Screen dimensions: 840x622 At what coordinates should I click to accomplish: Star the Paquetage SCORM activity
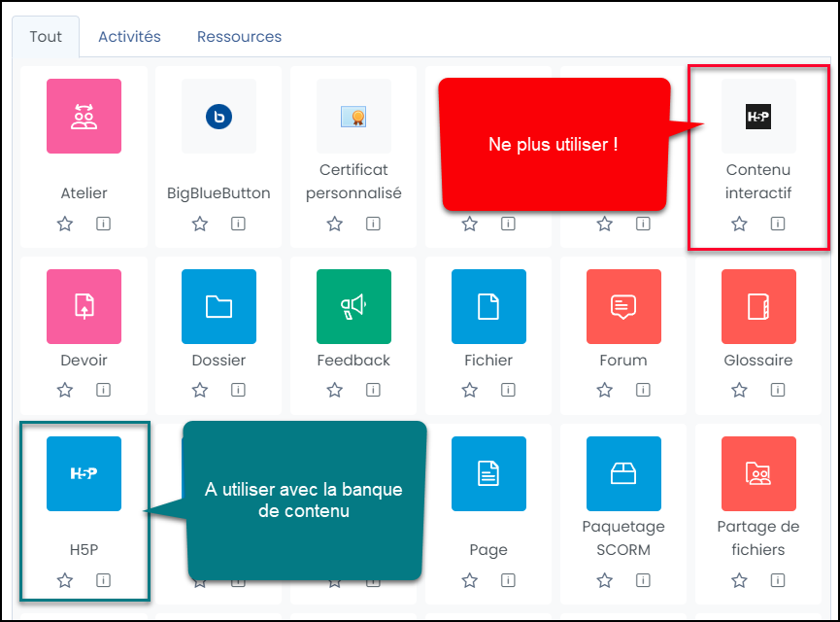coord(605,580)
